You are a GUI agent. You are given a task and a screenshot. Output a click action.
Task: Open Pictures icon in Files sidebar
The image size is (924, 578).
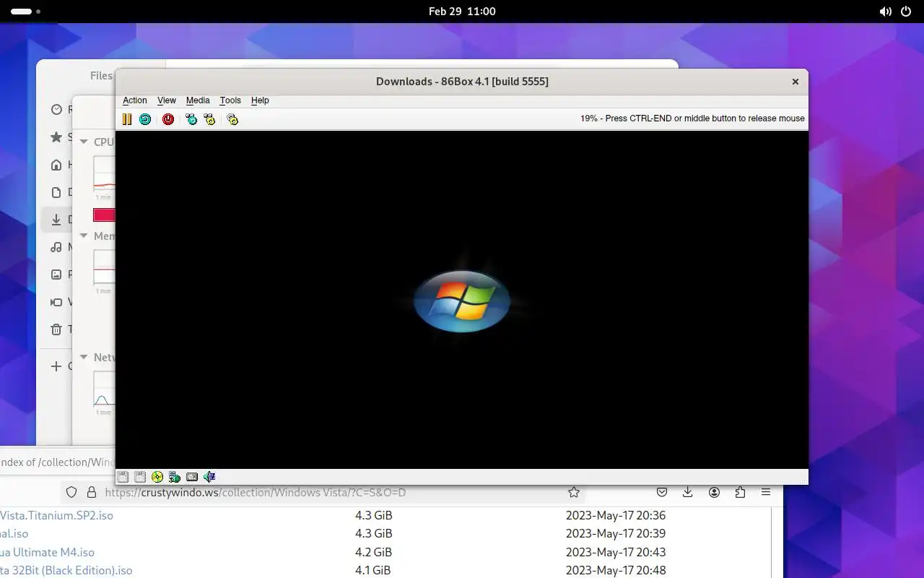point(56,275)
